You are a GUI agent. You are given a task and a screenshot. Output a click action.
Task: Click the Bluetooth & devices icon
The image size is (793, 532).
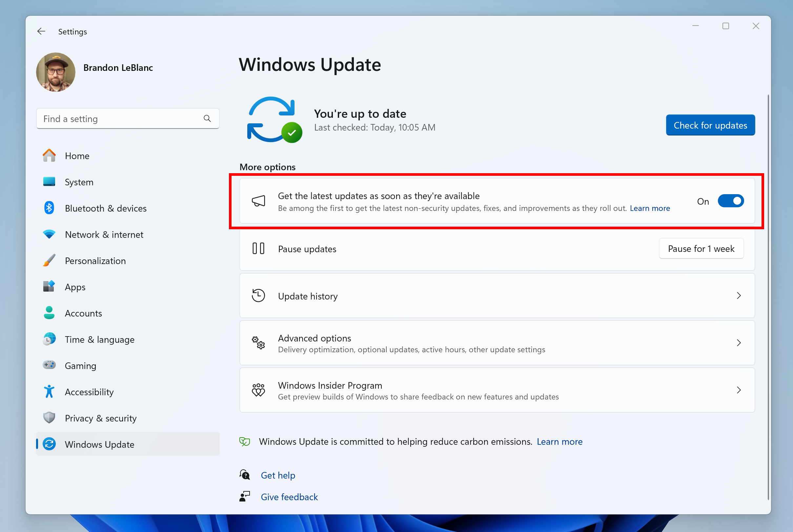[50, 208]
